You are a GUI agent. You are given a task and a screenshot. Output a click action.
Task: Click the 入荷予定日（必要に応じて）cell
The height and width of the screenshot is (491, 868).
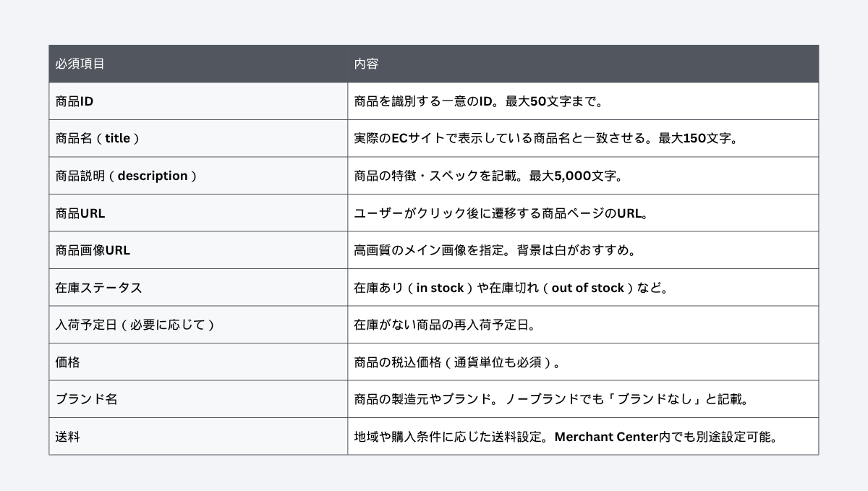tap(198, 325)
